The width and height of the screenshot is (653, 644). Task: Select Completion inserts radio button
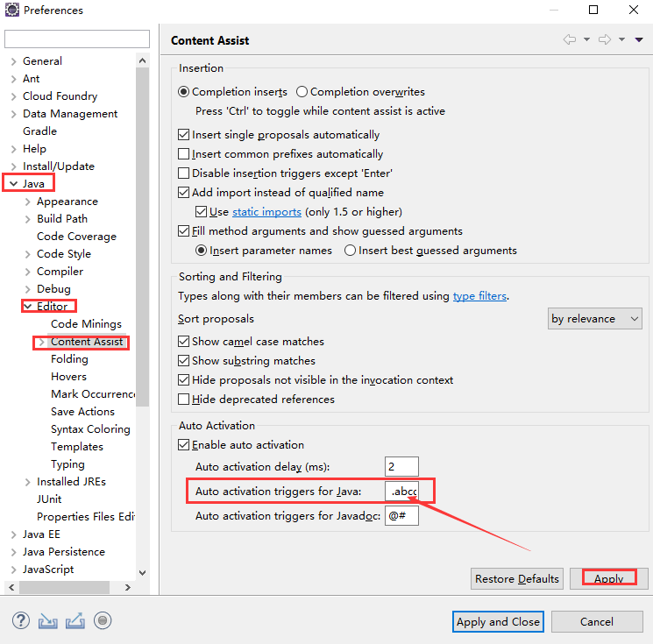click(184, 92)
